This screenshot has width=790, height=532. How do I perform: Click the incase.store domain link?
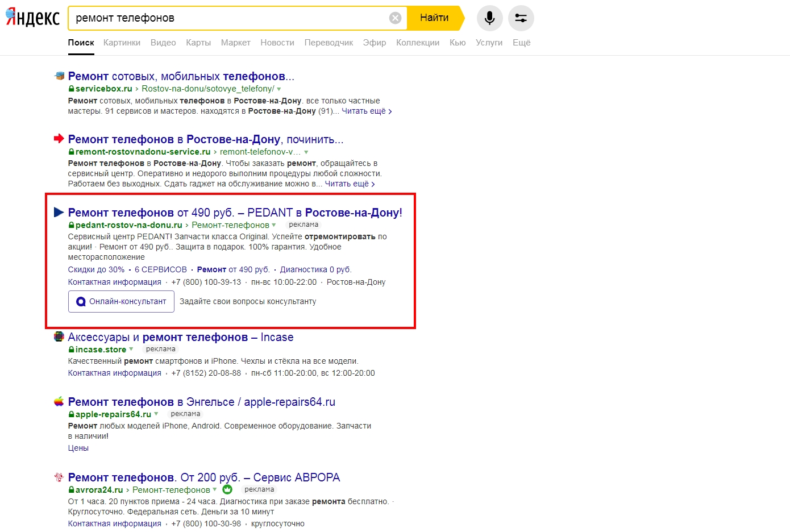coord(101,350)
